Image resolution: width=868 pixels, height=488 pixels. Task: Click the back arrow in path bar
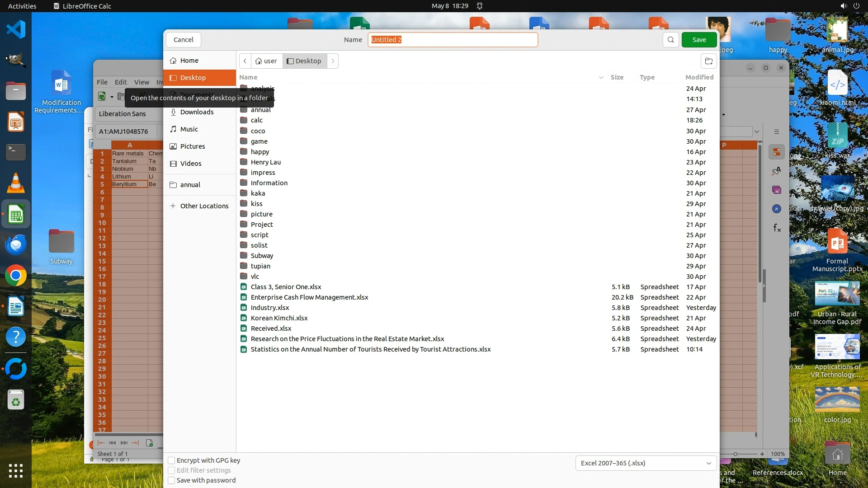click(x=245, y=61)
